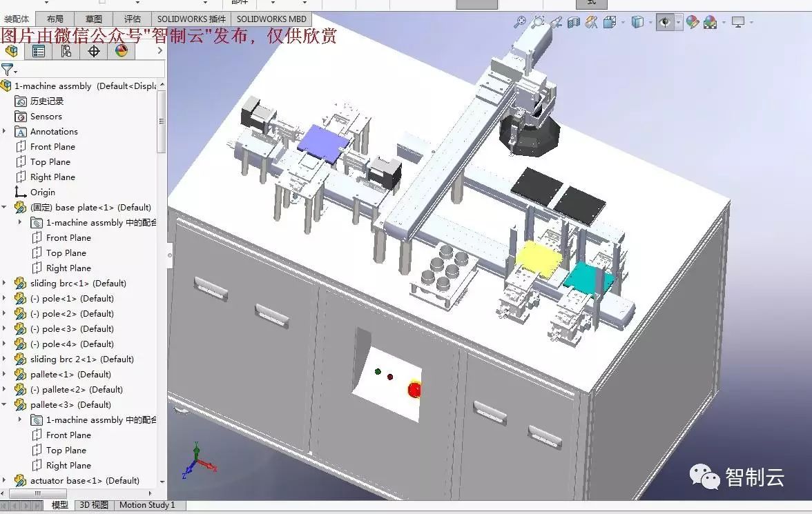This screenshot has height=514, width=812.
Task: Click the feature tree filter input field
Action: (91, 69)
